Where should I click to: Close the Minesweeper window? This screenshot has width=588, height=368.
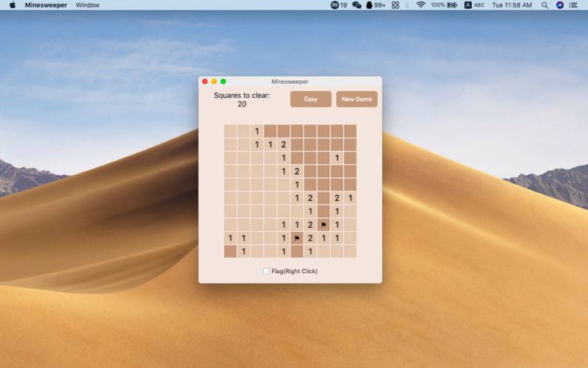205,82
